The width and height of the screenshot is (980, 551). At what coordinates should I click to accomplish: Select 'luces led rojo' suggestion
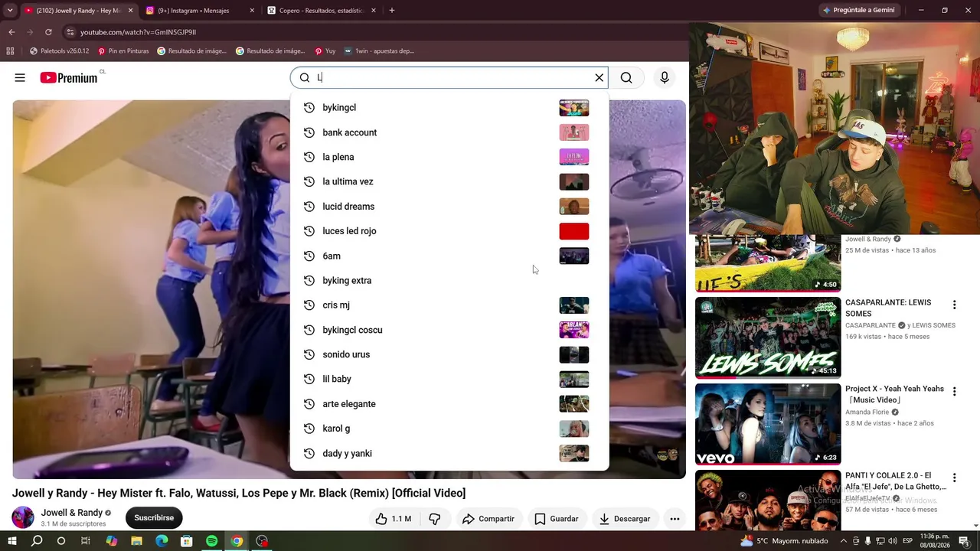pos(449,231)
